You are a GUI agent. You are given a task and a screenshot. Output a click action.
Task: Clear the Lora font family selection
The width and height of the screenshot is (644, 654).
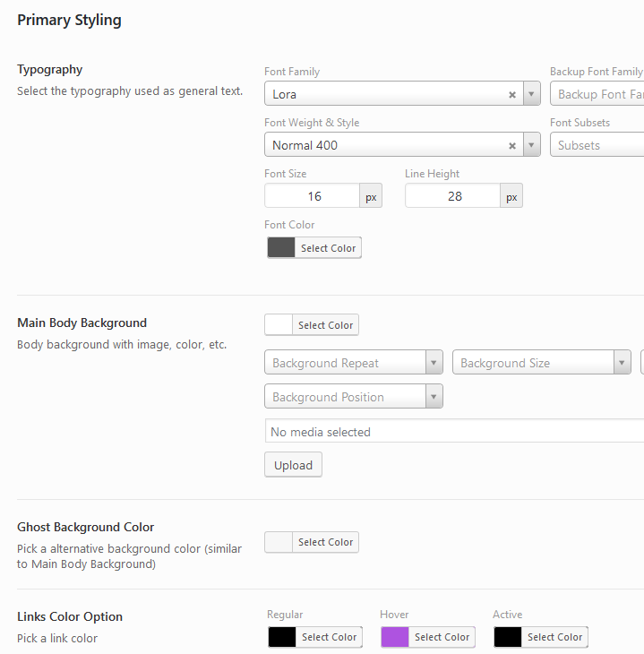pos(512,94)
